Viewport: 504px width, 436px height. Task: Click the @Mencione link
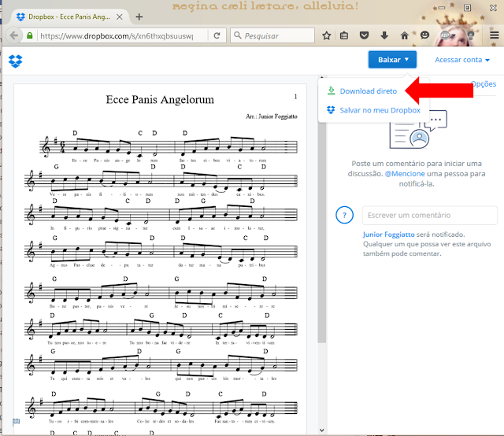point(405,174)
